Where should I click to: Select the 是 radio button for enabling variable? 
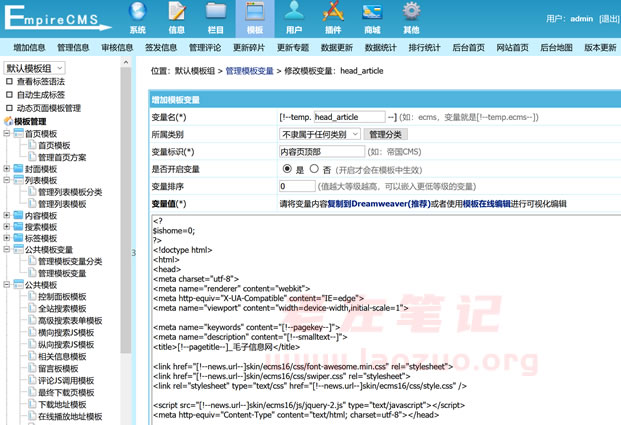287,169
